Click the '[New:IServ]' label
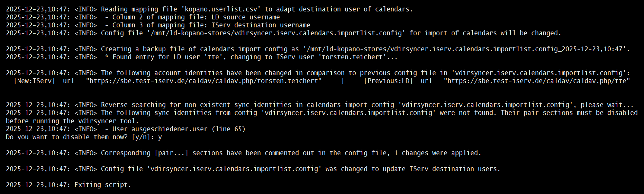 click(34, 81)
